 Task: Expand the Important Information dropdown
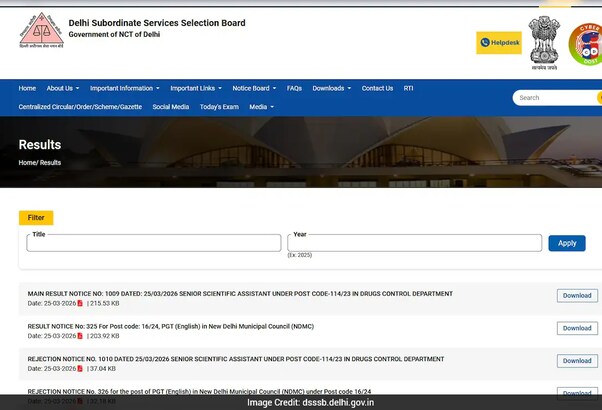[125, 88]
